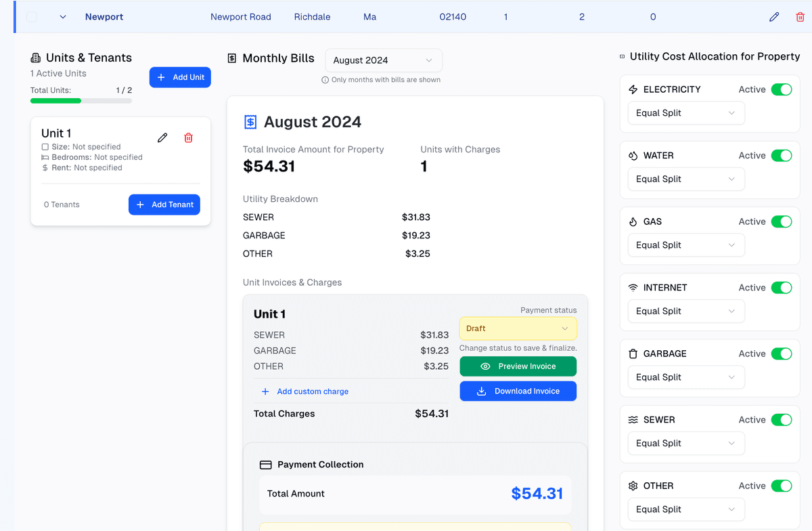Click the Total Invoice Amount $54.31 figure

coord(269,167)
